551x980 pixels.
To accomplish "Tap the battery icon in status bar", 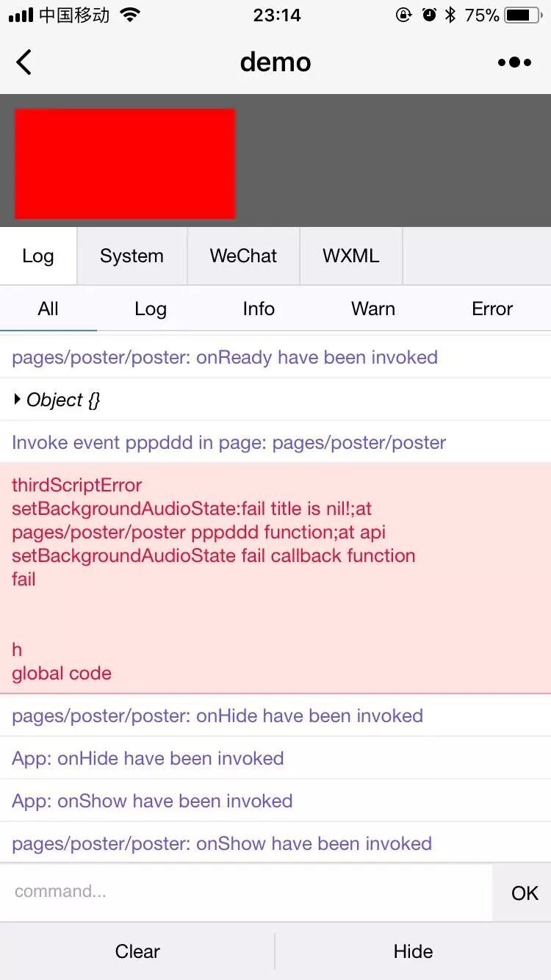I will pos(522,15).
